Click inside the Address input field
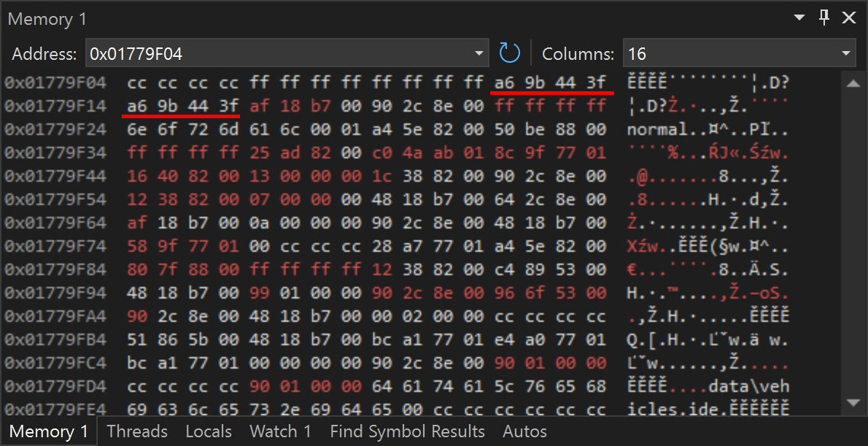Screen dimensions: 868x446 (x=255, y=53)
